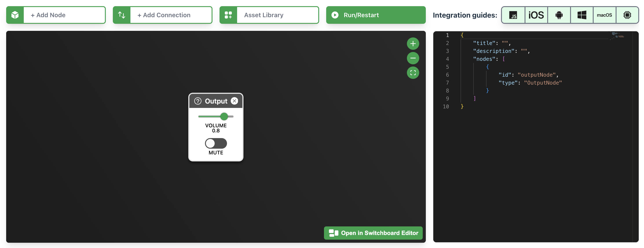Click the Embedded integration guide icon
644x248 pixels.
(627, 14)
